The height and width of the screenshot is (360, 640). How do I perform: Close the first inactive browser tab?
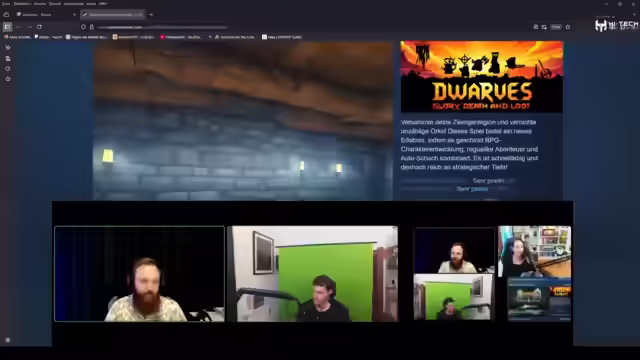tap(74, 15)
